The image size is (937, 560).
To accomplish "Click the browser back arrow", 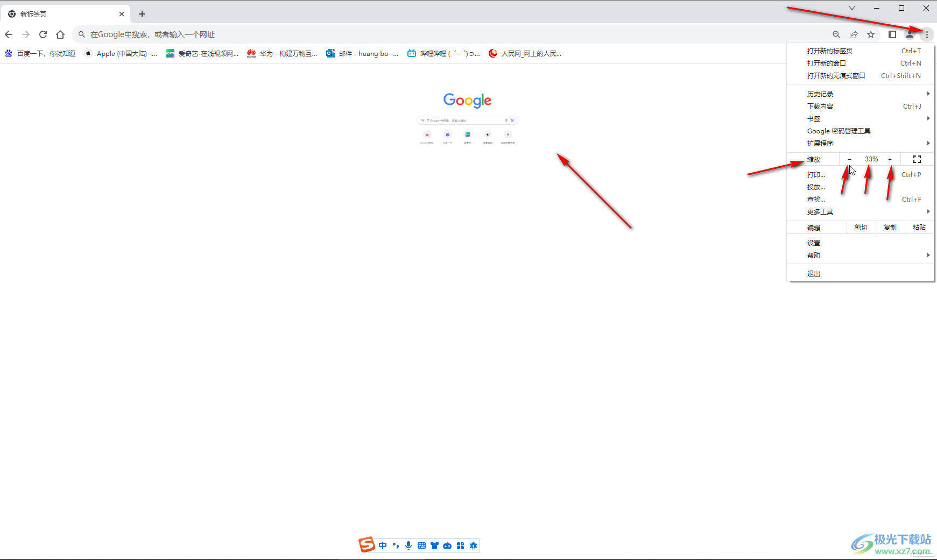I will (x=9, y=34).
